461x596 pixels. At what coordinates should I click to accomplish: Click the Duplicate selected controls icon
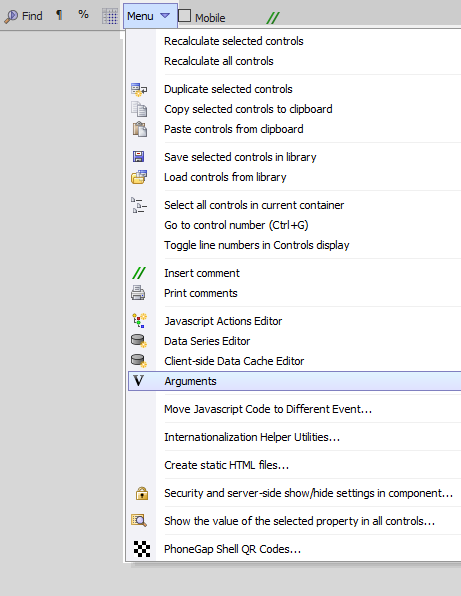(x=139, y=89)
